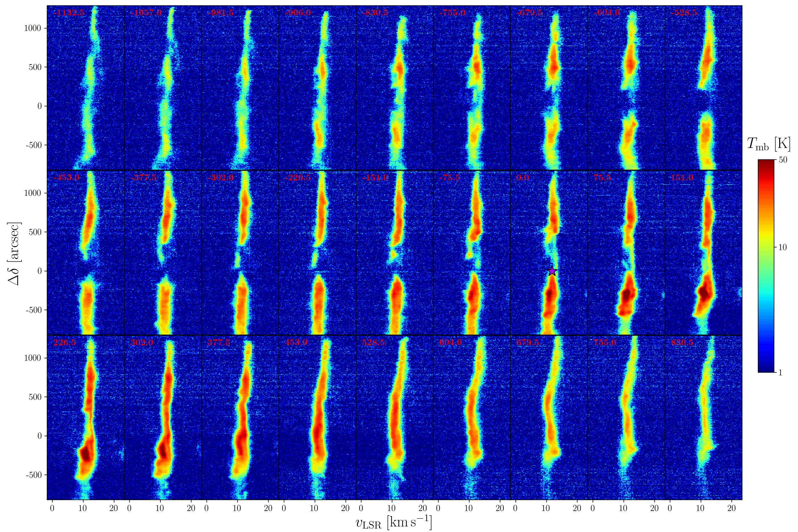Select the panel labeled -906.0

pos(317,88)
